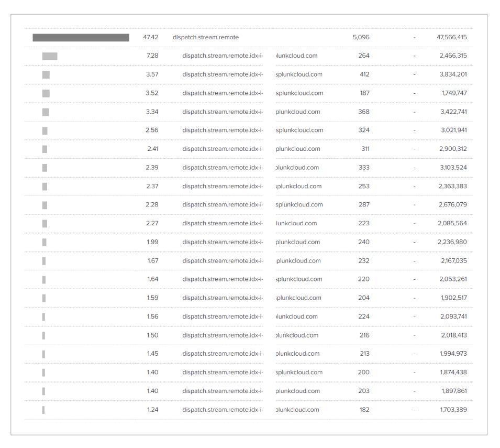Select output count 1,994,973
500x448 pixels.
coord(453,354)
